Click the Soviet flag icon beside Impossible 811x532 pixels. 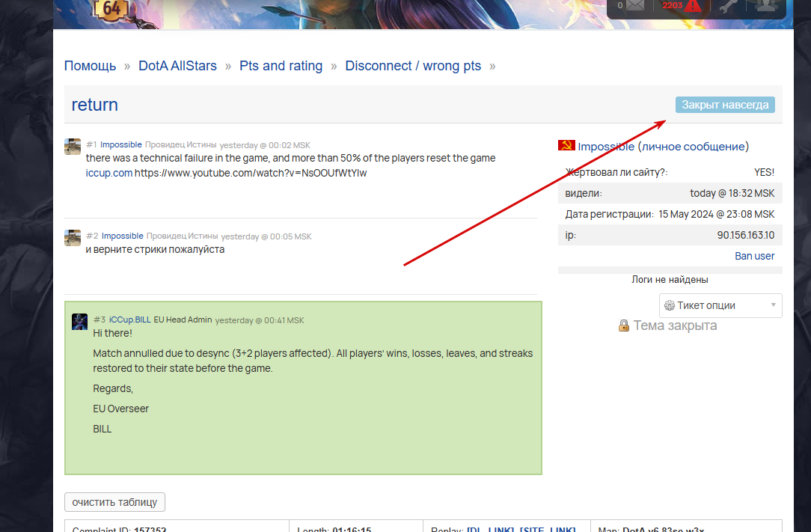(x=566, y=145)
